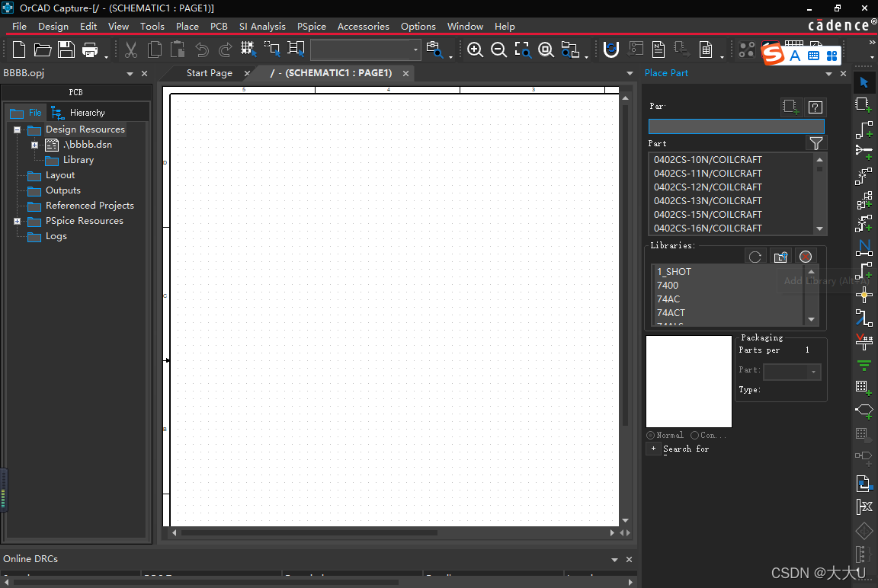Select the pointer tool in right toolbar
The height and width of the screenshot is (588, 878).
864,83
